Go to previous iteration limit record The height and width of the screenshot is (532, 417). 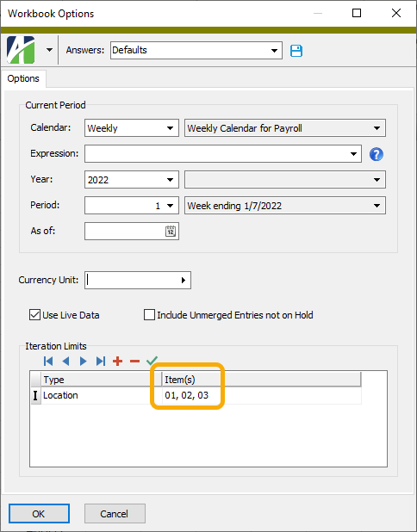click(65, 361)
